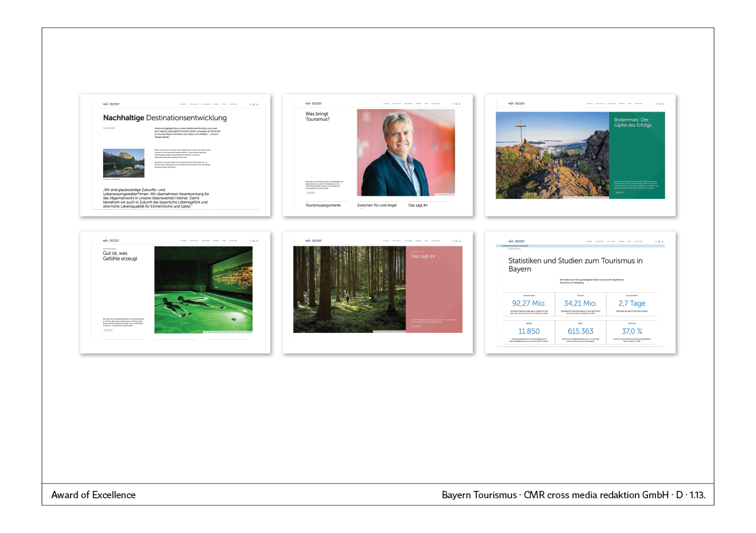This screenshot has width=756, height=533.
Task: Click the 37,0 % statistic figure
Action: click(632, 331)
